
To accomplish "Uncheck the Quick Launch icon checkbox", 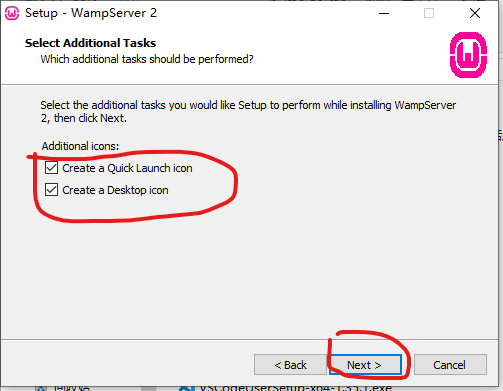I will click(51, 168).
